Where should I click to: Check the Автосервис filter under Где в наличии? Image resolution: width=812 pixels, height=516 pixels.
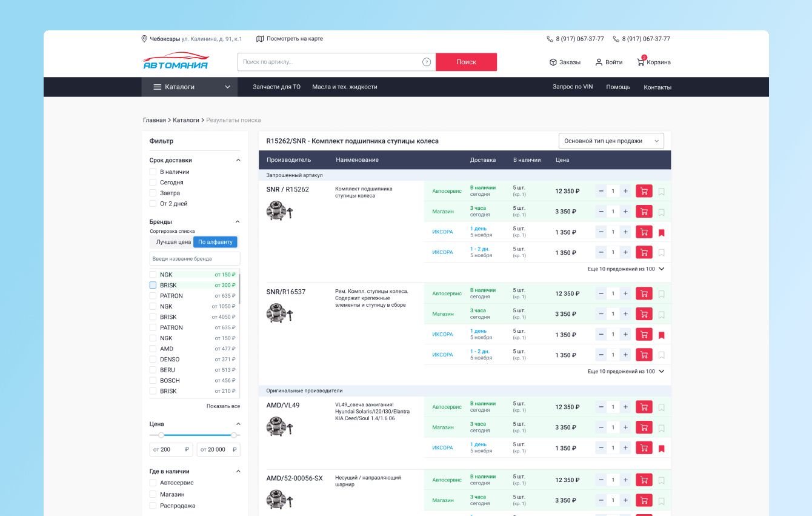pyautogui.click(x=153, y=483)
